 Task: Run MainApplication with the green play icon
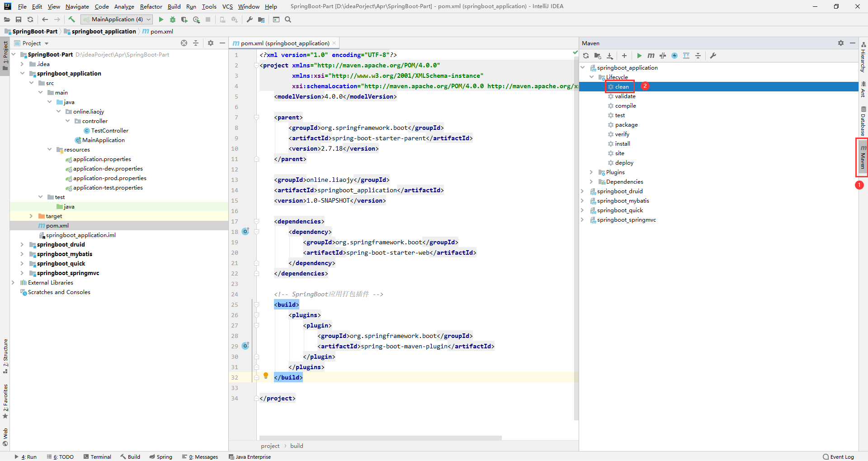[161, 19]
